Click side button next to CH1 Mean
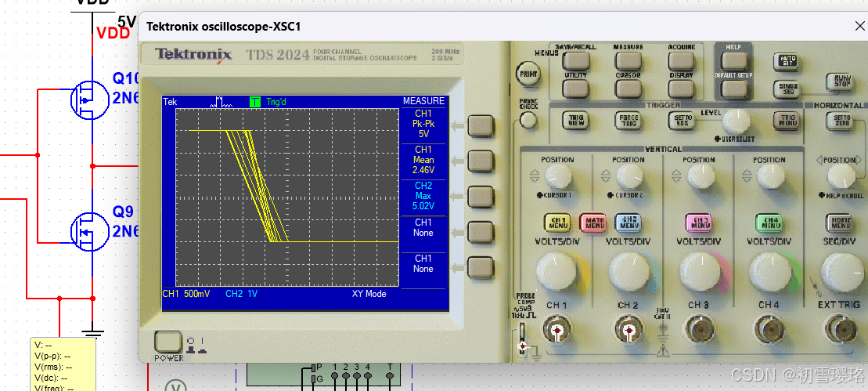 [x=481, y=161]
